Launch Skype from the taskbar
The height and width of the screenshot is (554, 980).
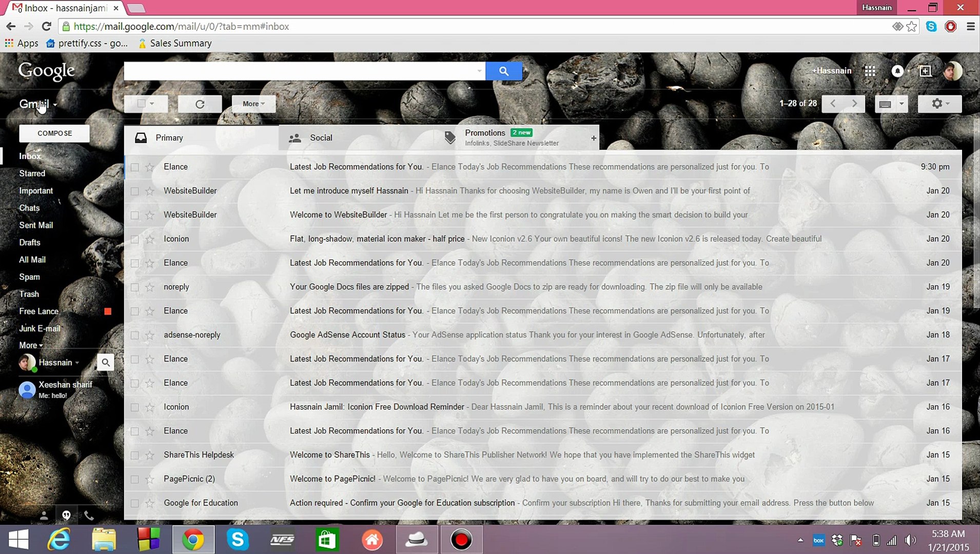pyautogui.click(x=238, y=539)
